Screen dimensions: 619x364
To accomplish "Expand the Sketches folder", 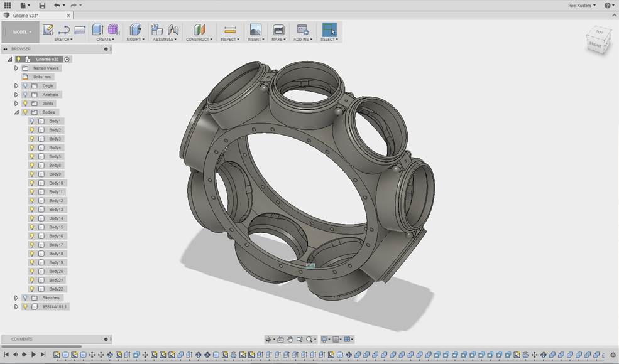I will [16, 297].
